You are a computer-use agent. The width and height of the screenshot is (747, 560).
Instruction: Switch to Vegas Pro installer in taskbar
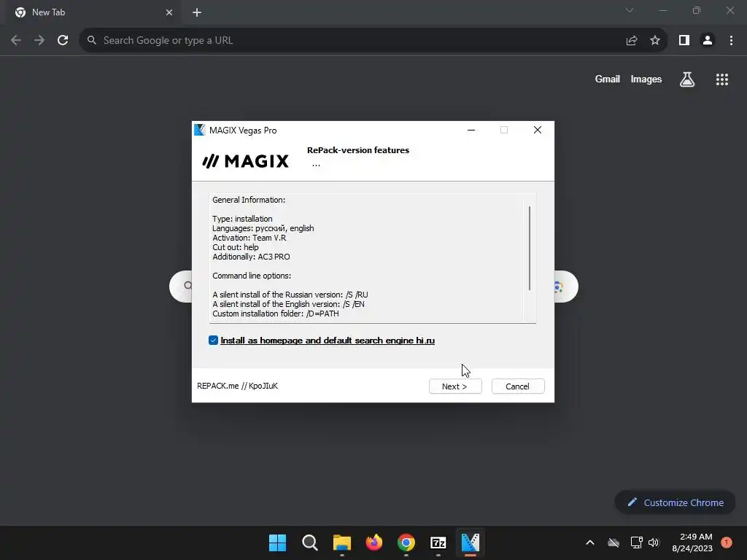471,542
